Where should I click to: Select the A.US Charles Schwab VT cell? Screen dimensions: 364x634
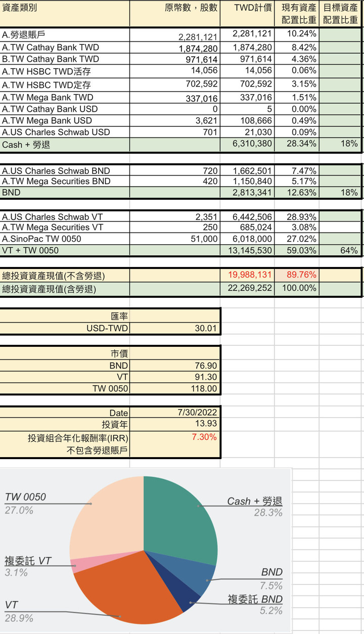tap(65, 216)
